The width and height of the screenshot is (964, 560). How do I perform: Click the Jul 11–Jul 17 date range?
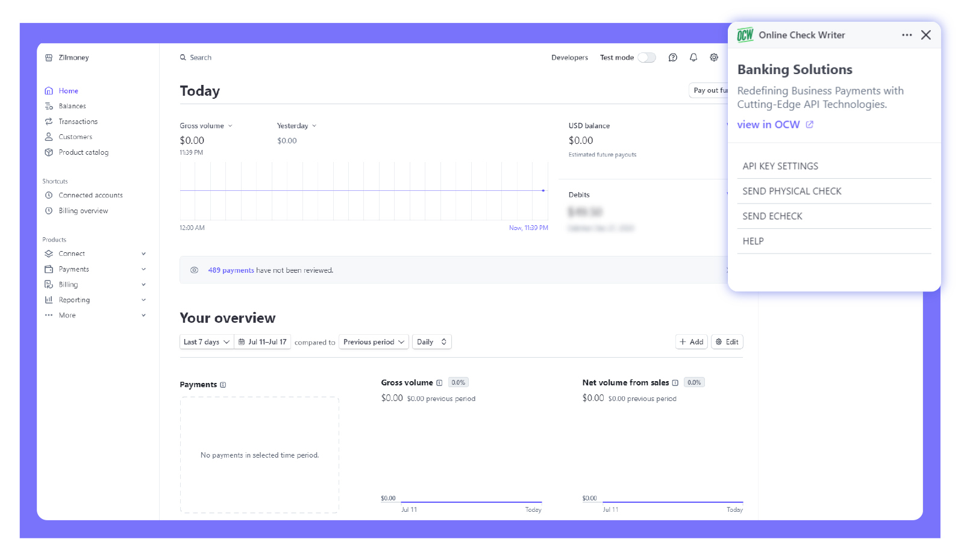click(262, 342)
